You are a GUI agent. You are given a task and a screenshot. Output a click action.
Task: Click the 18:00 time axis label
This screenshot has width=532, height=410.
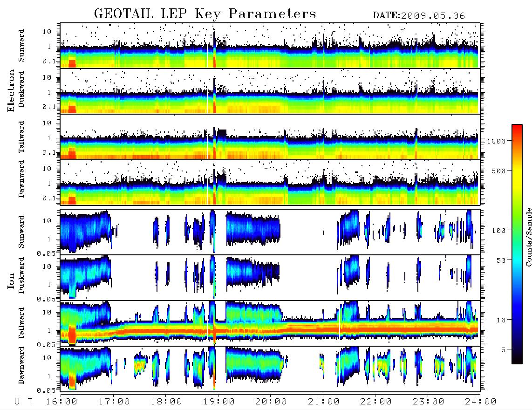pyautogui.click(x=166, y=402)
